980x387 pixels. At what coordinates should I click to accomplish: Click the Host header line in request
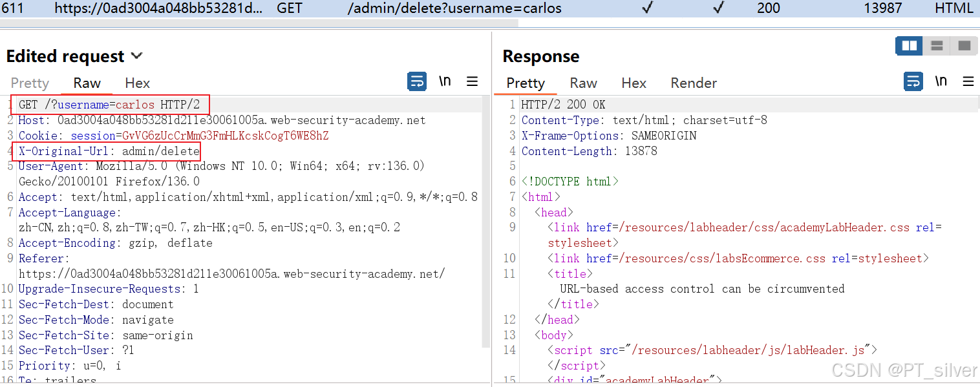[x=222, y=120]
